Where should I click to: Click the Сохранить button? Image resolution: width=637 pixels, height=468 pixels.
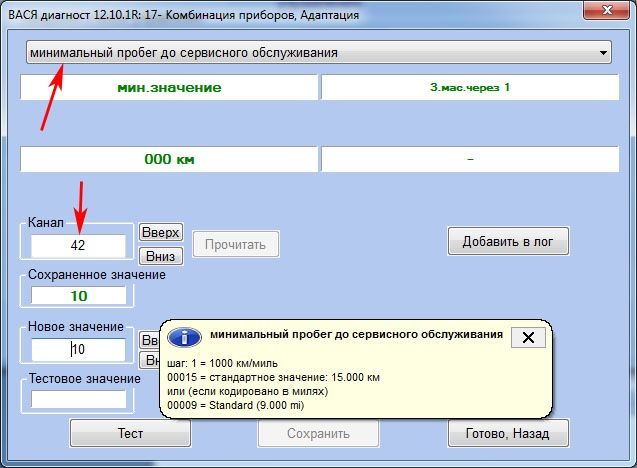(317, 434)
